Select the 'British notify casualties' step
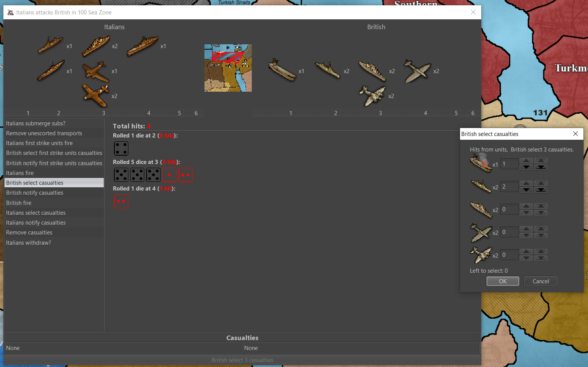 [x=54, y=193]
